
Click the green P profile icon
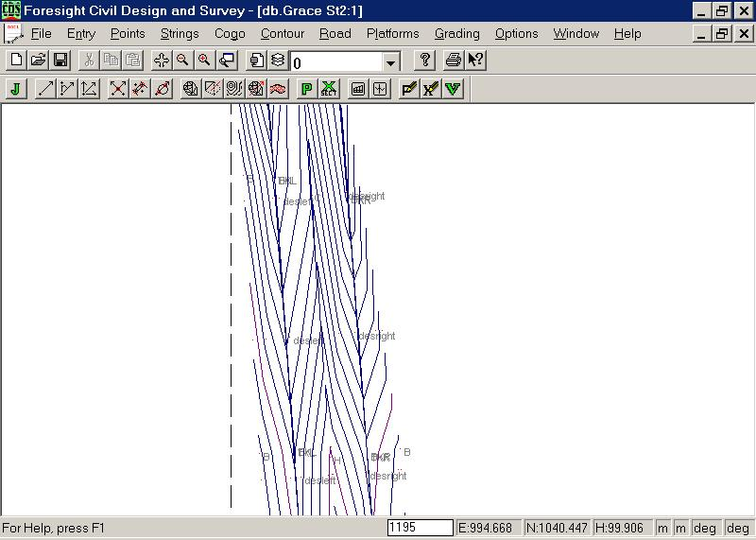pyautogui.click(x=306, y=89)
